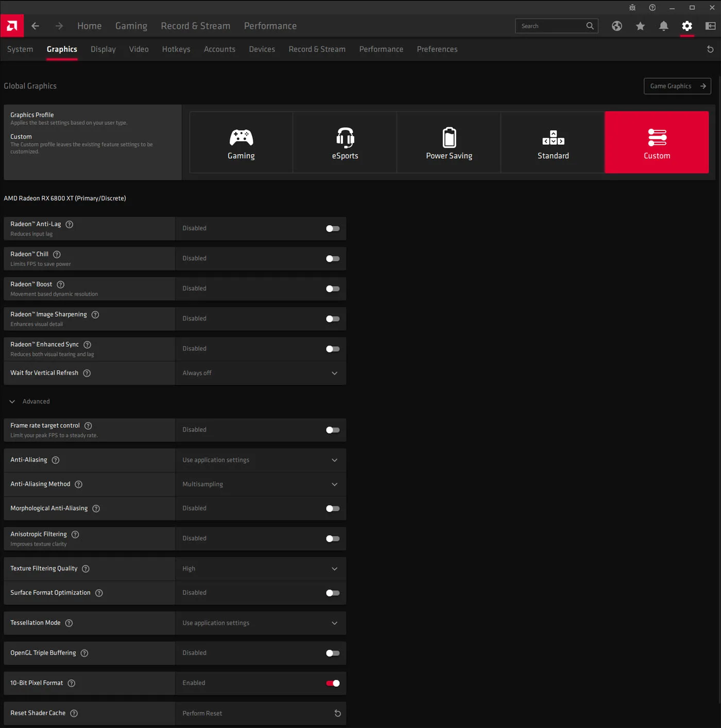Show help for Radeon Enhanced Sync
The width and height of the screenshot is (721, 728).
(88, 345)
